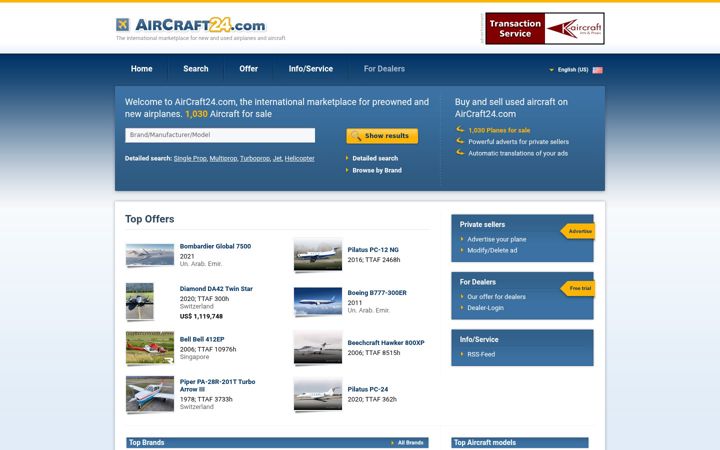Filter by Multiprop aircraft
This screenshot has height=450, width=720.
tap(223, 158)
